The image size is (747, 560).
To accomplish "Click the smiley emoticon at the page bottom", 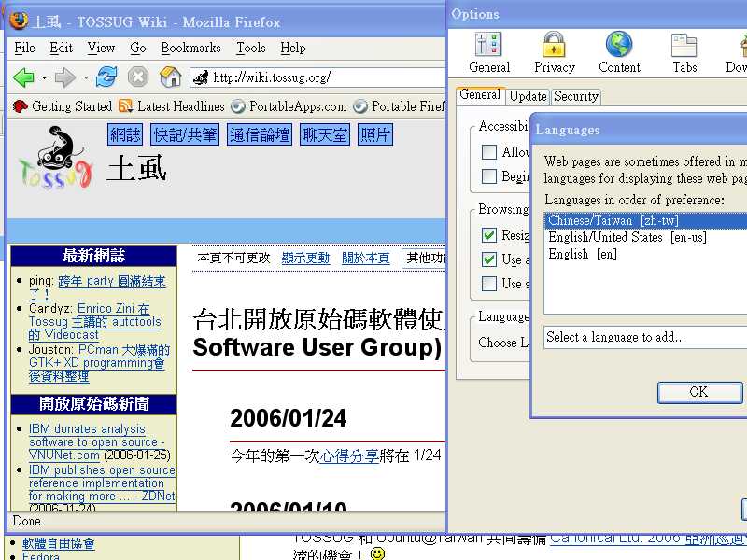I will click(x=377, y=553).
